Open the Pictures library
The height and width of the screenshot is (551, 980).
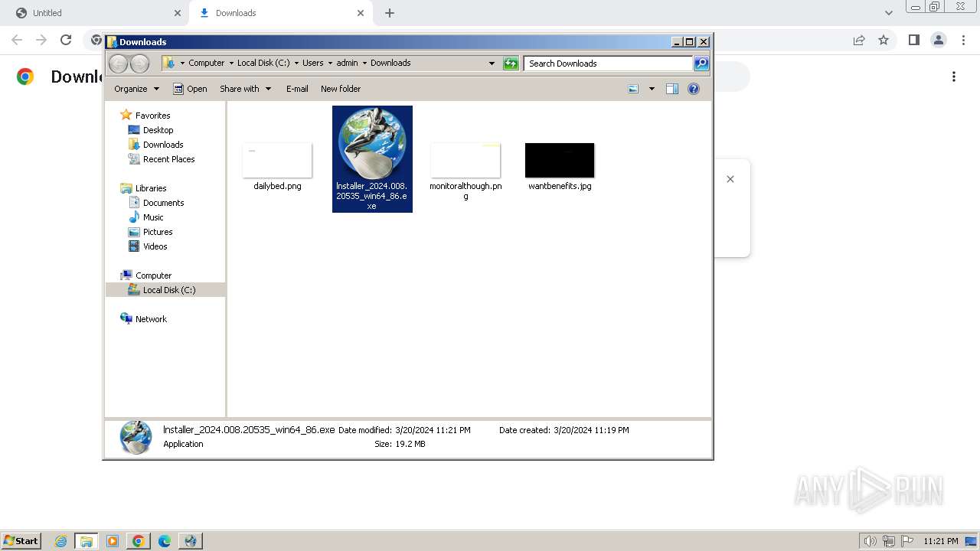[158, 232]
